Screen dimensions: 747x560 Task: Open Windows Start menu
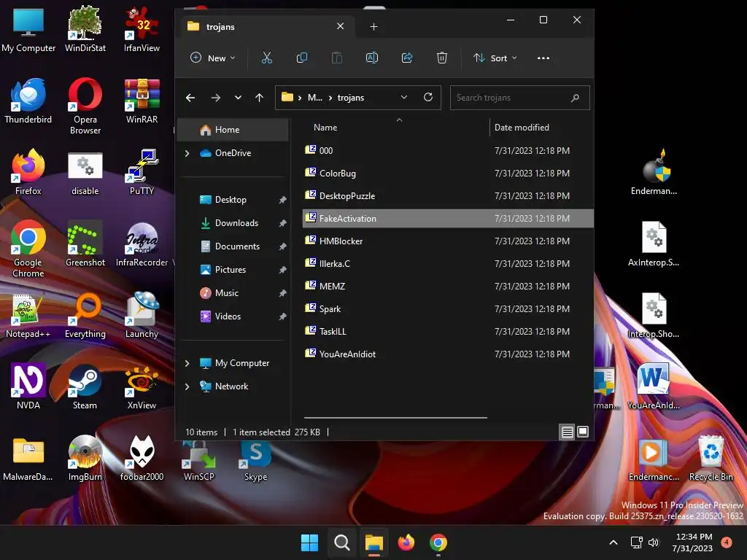(309, 542)
